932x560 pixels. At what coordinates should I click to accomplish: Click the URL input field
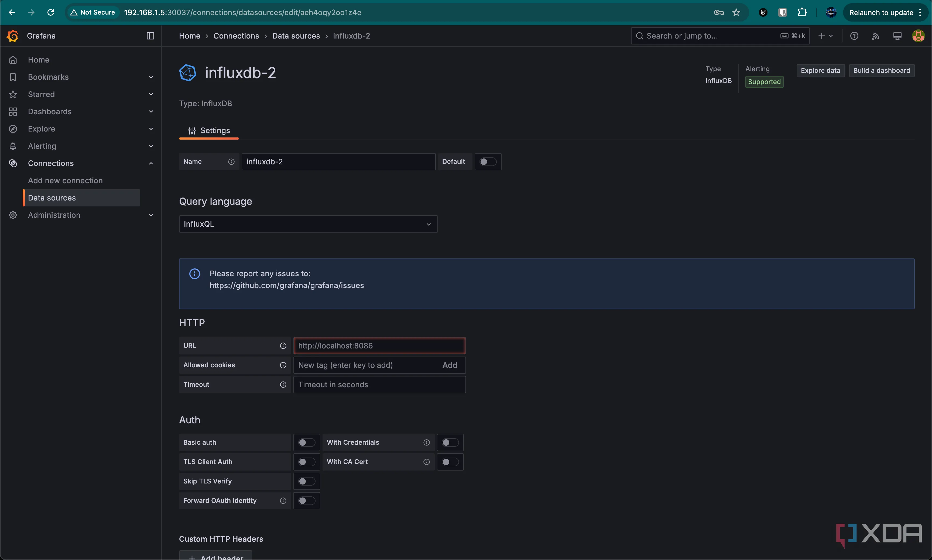(379, 346)
